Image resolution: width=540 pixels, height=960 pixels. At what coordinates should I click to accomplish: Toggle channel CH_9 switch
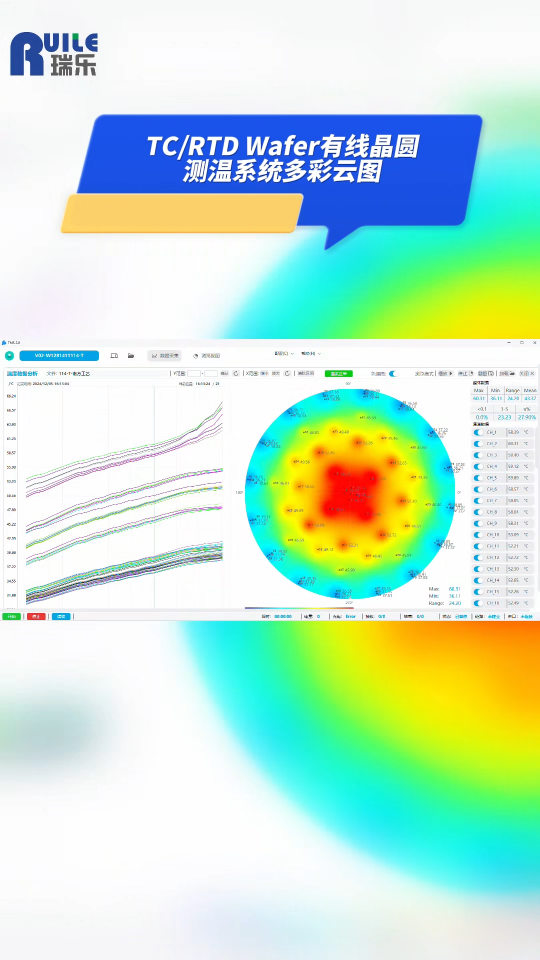[478, 523]
